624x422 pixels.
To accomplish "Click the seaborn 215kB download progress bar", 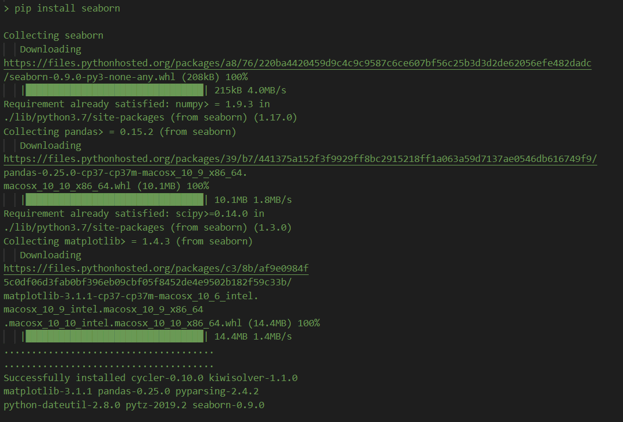I will 114,90.
